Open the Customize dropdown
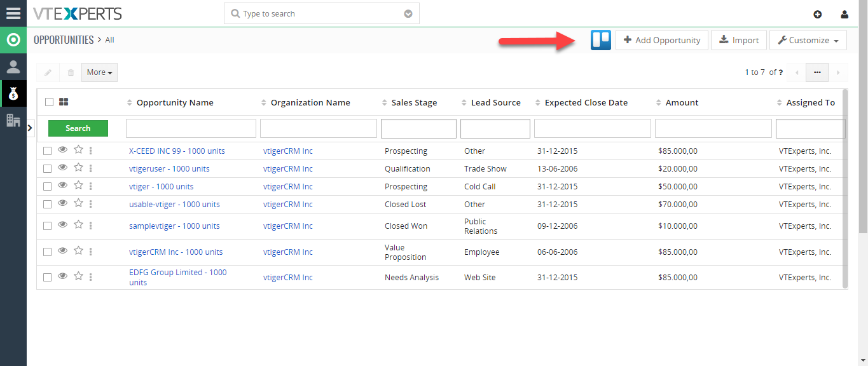Screen dimensions: 868x366 click(x=808, y=40)
